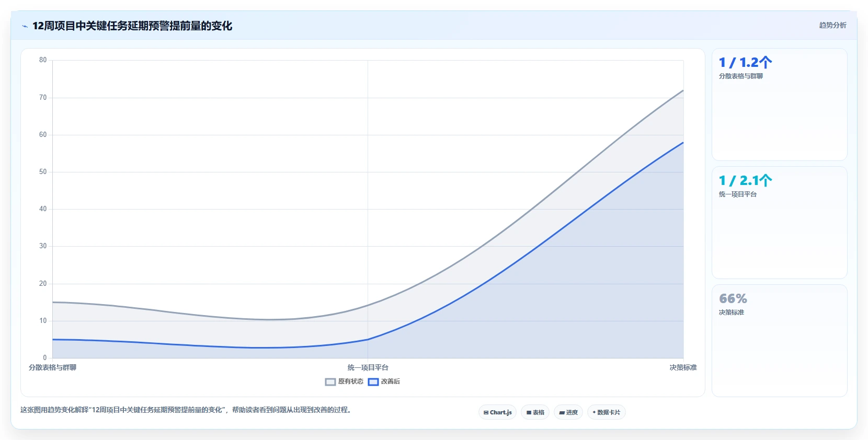Click the 进度 chip
The image size is (868, 440).
[568, 412]
